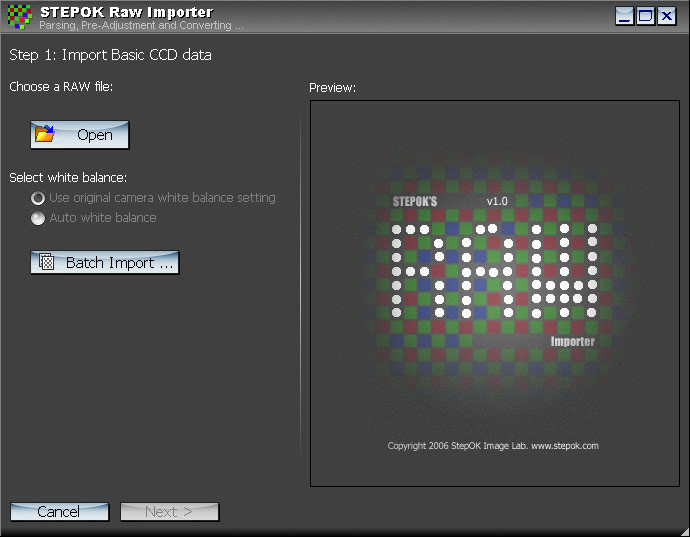Click the Open button to choose a RAW file
This screenshot has height=537, width=690.
80,135
